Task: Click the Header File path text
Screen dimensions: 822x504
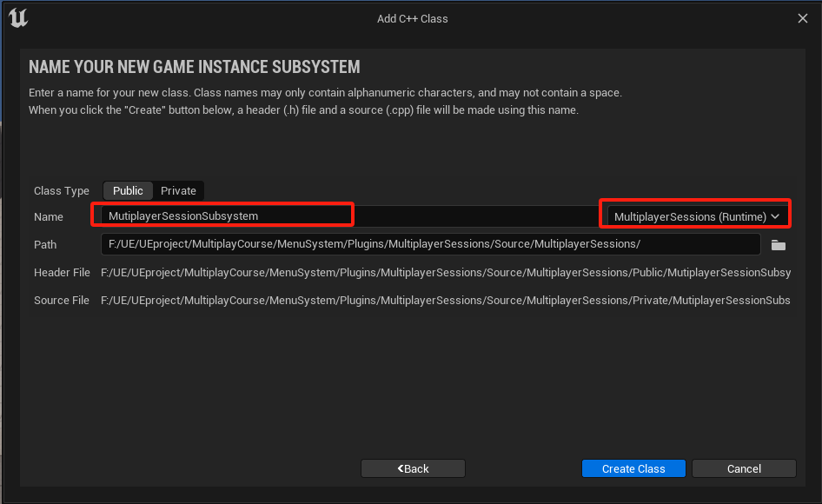Action: 445,273
